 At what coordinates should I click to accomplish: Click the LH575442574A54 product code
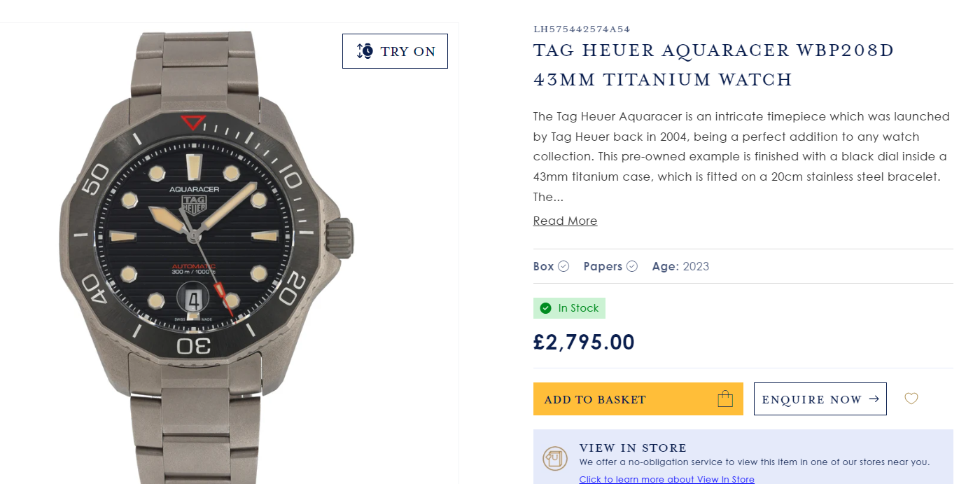582,29
